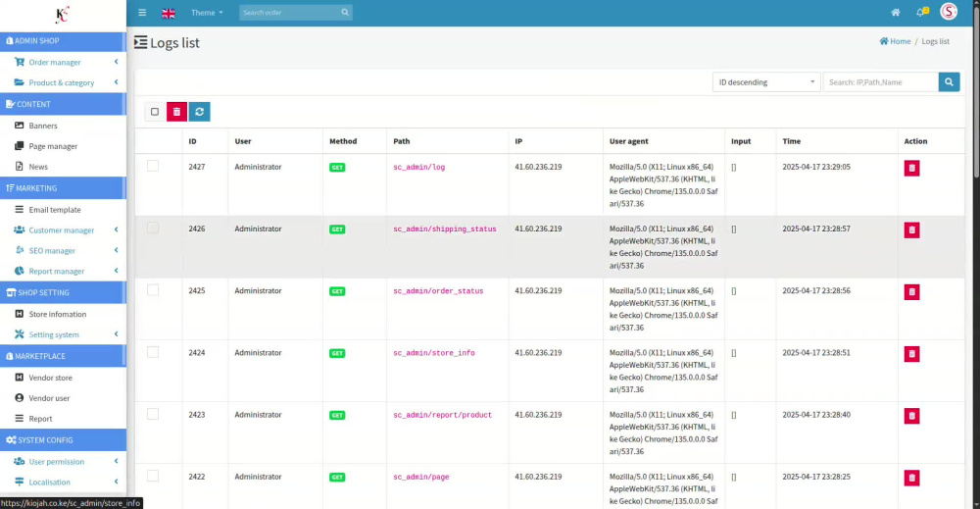980x509 pixels.
Task: Click the Email template icon
Action: tap(20, 210)
